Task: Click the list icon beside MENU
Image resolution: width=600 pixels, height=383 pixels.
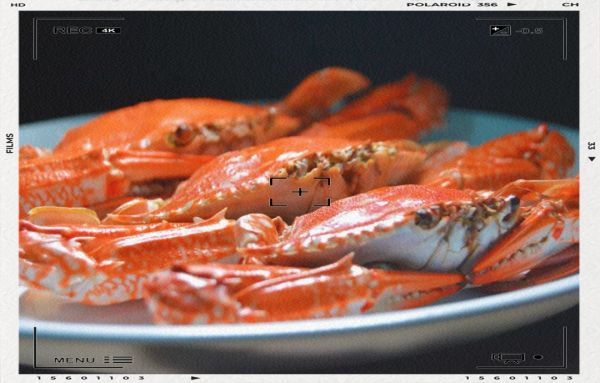Action: coord(118,360)
